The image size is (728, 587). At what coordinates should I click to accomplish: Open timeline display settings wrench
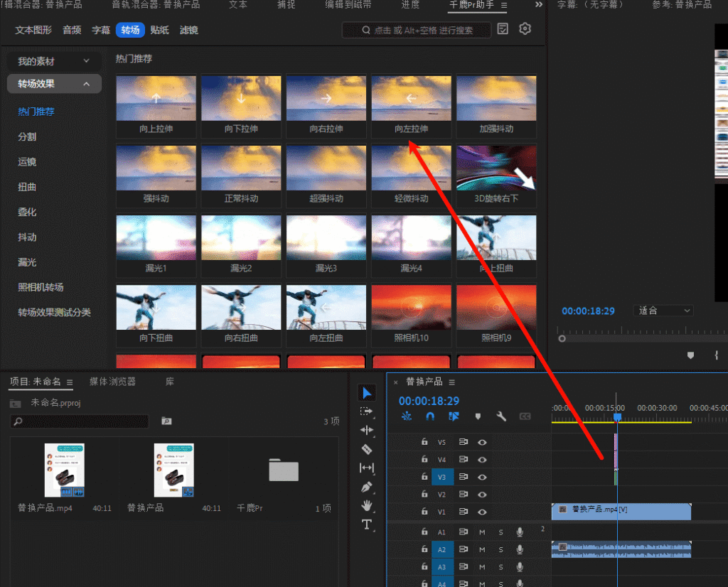(501, 416)
